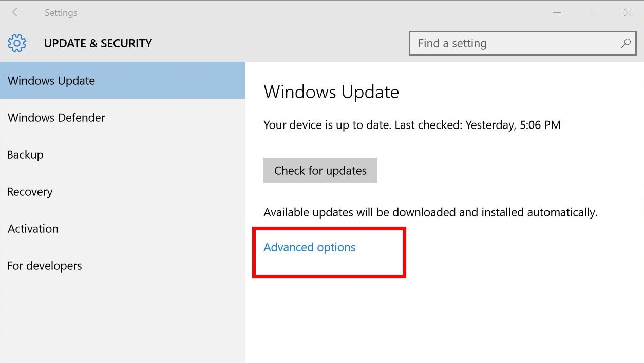644x363 pixels.
Task: Open the Advanced options link
Action: (309, 247)
